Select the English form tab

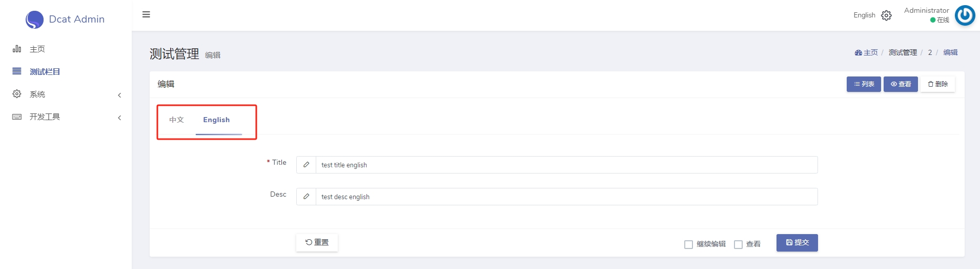[x=216, y=120]
